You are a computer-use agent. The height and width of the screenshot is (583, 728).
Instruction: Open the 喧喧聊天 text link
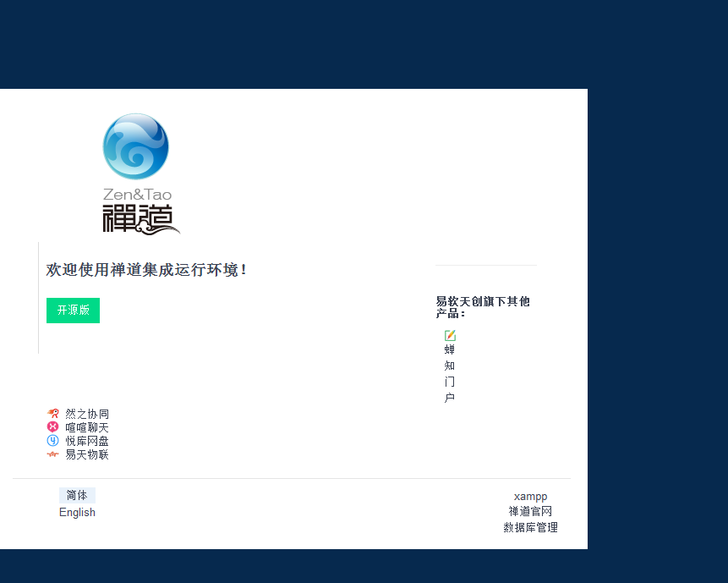point(87,427)
